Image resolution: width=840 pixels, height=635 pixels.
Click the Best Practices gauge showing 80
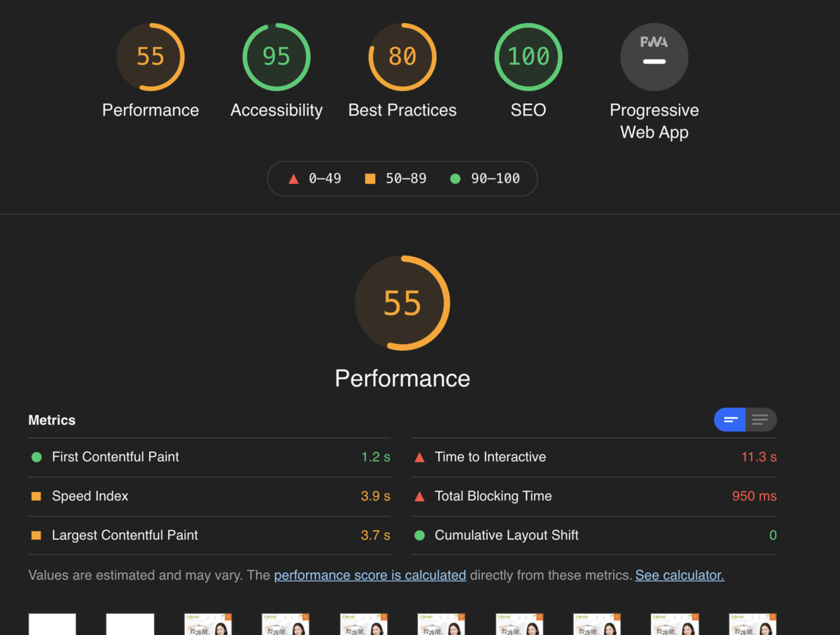click(x=402, y=57)
